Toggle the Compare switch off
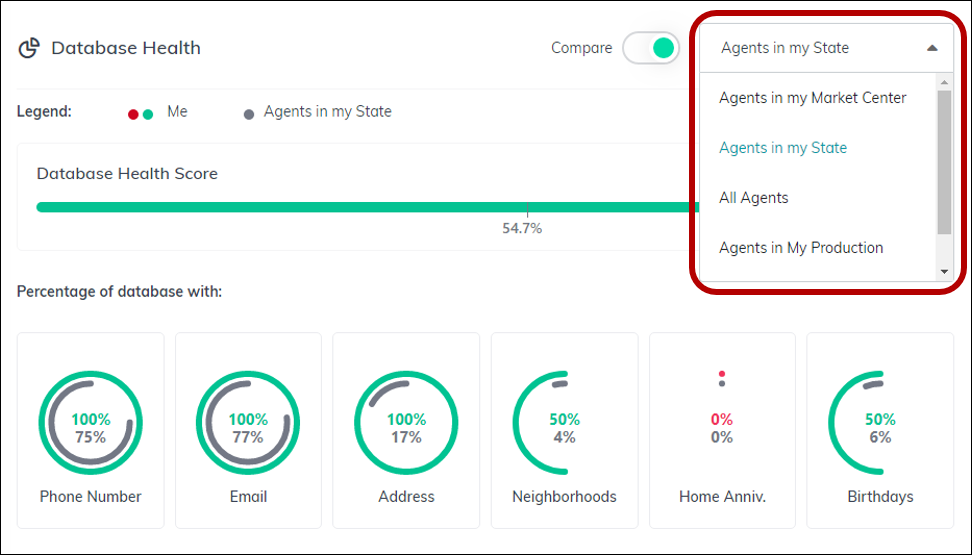Image resolution: width=972 pixels, height=555 pixels. pos(651,48)
